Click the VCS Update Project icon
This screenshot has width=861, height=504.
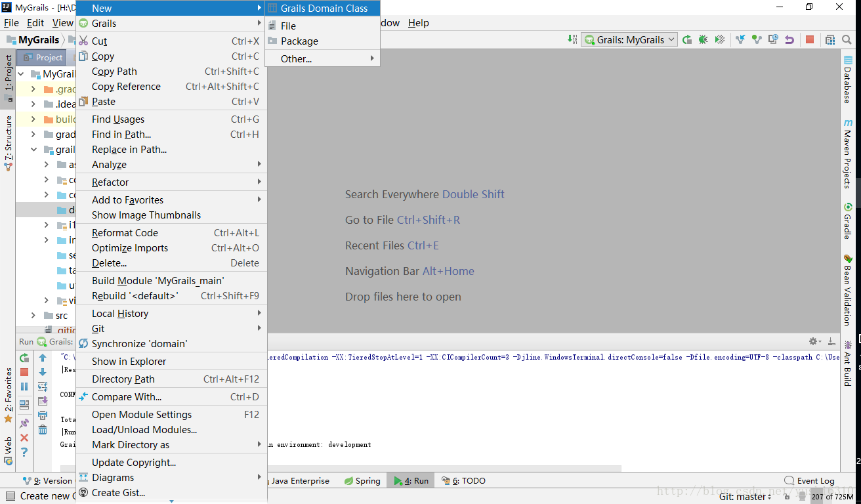pyautogui.click(x=741, y=39)
